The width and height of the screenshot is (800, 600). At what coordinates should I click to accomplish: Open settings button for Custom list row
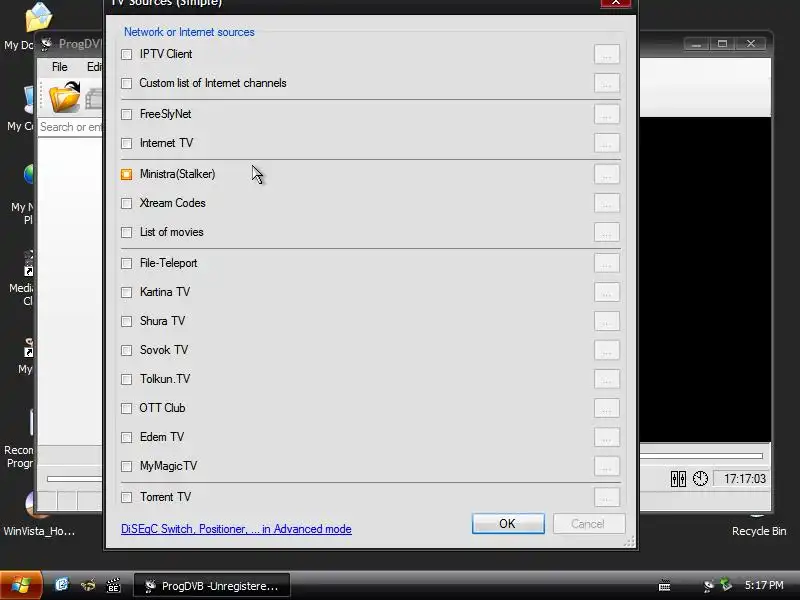(x=607, y=83)
